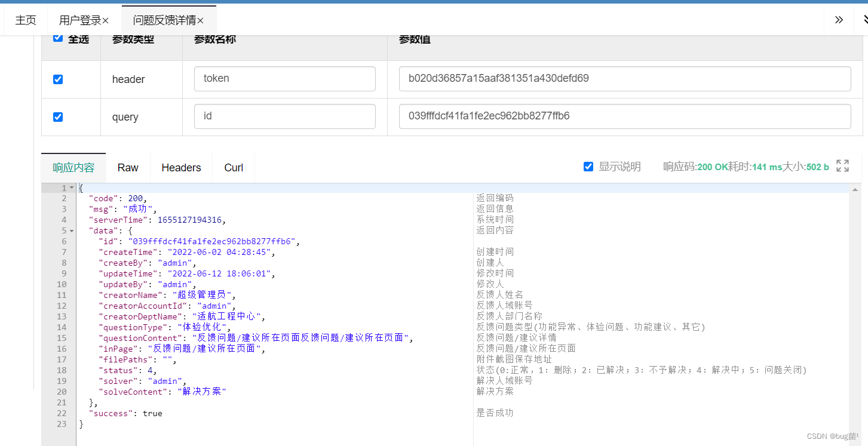The height and width of the screenshot is (446, 868).
Task: Click the solver admin line
Action: coord(143,382)
